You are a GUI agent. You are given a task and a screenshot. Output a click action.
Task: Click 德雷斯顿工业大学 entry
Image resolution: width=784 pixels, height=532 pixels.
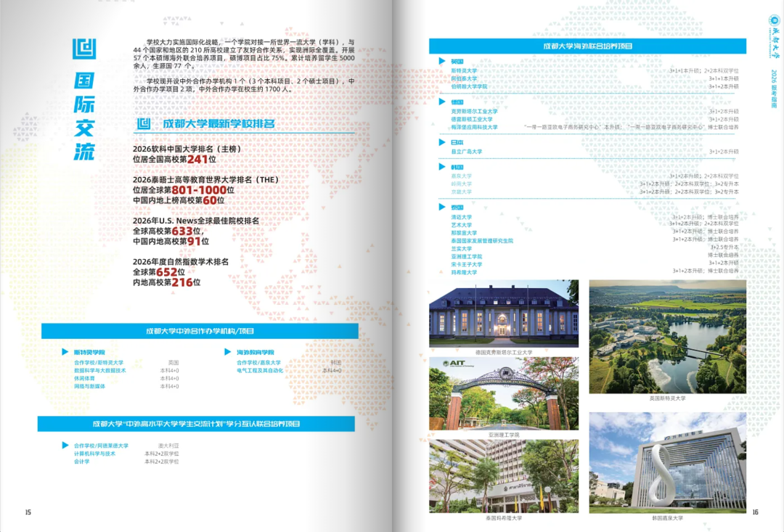(472, 120)
